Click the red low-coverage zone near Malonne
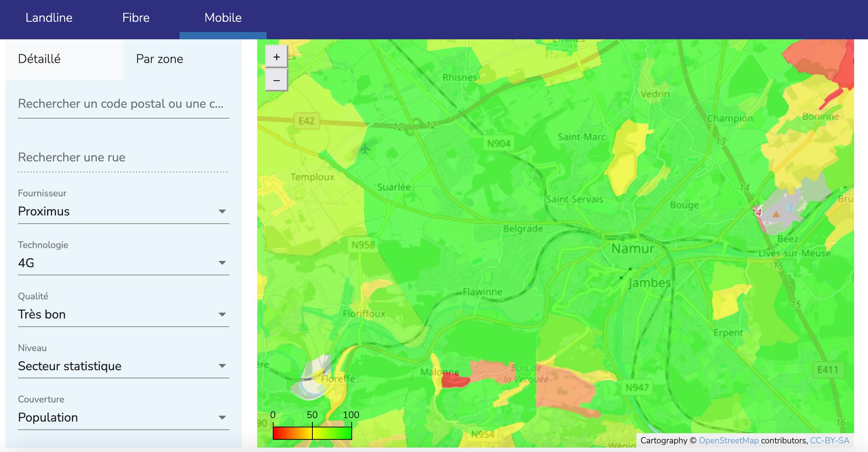 [x=454, y=381]
